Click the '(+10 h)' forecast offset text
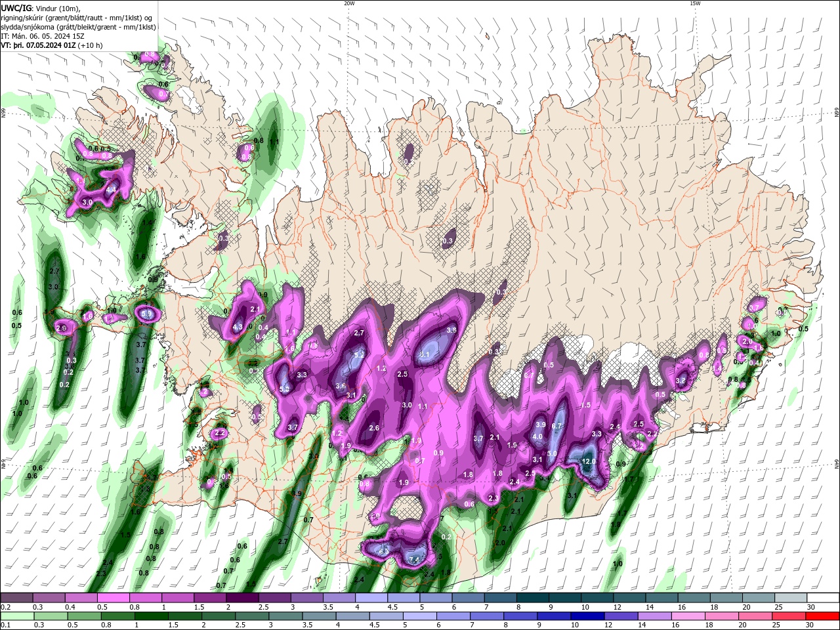The height and width of the screenshot is (630, 840). pos(91,45)
